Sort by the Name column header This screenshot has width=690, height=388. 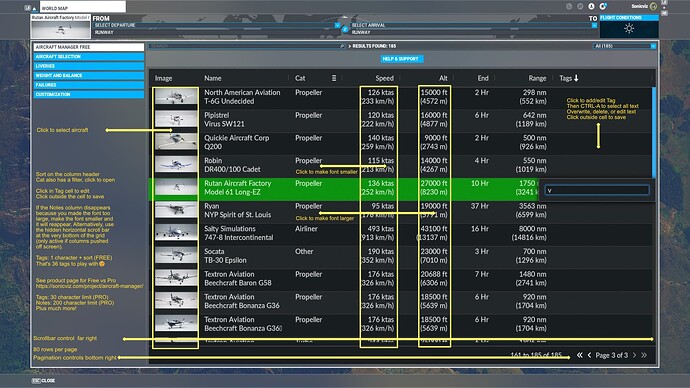click(x=213, y=78)
